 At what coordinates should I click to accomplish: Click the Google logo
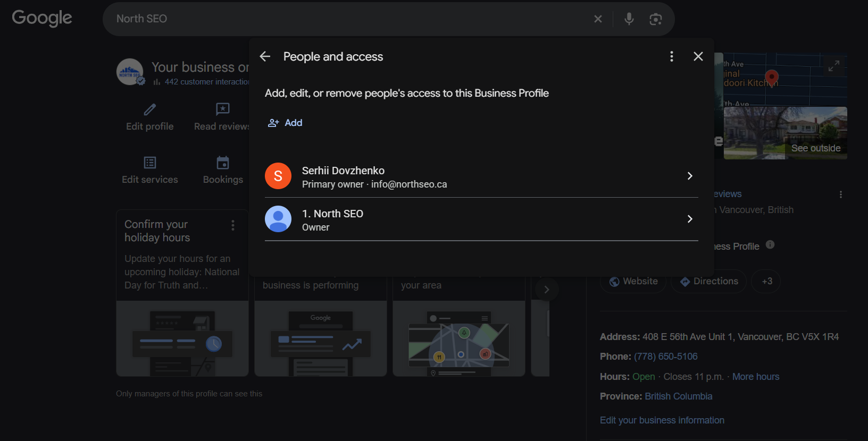pos(42,18)
